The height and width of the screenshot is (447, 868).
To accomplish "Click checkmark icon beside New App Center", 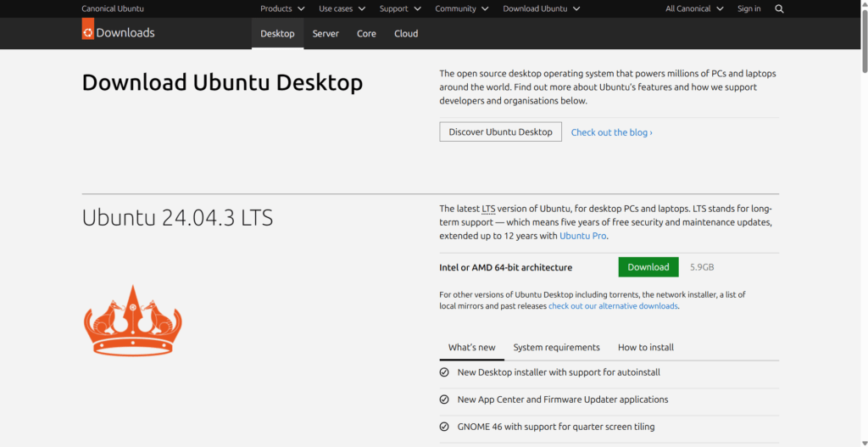I will [x=444, y=400].
